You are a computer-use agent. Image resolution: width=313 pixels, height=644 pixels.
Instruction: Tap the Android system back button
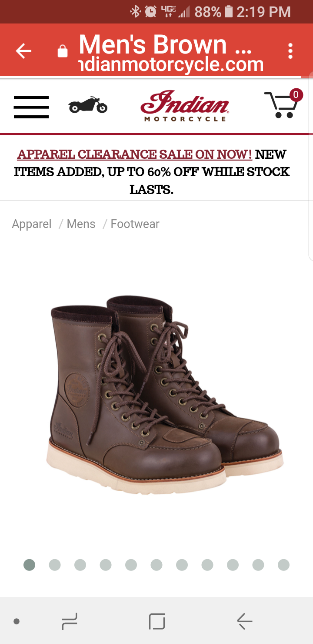tap(244, 621)
